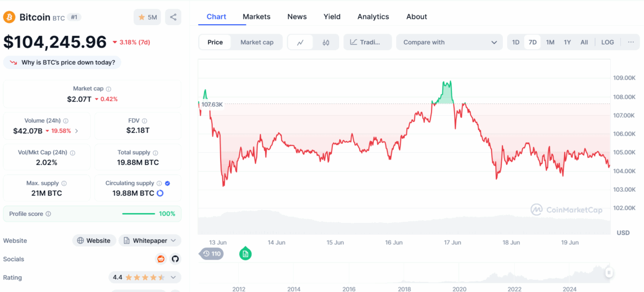
Task: Click the 110 history events badge
Action: (x=211, y=254)
